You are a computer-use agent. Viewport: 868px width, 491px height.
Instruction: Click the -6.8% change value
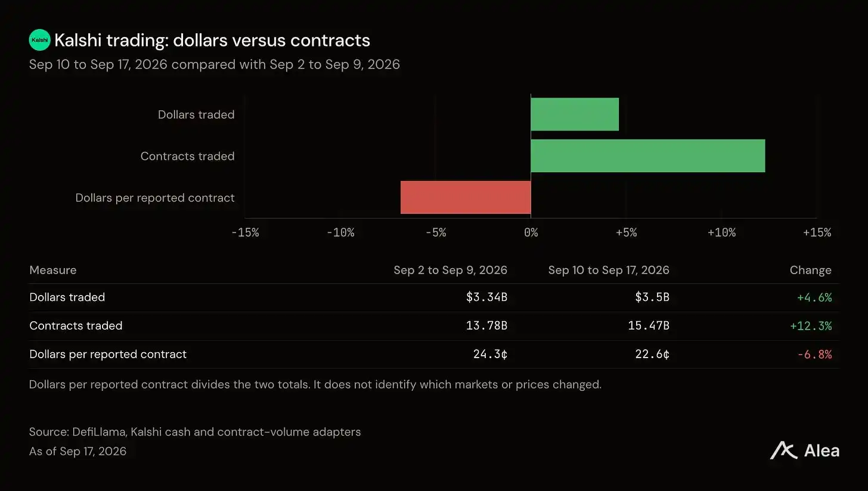point(814,355)
